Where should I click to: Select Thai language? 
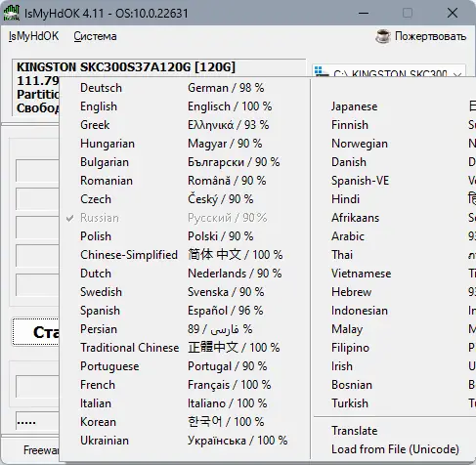coord(394,255)
